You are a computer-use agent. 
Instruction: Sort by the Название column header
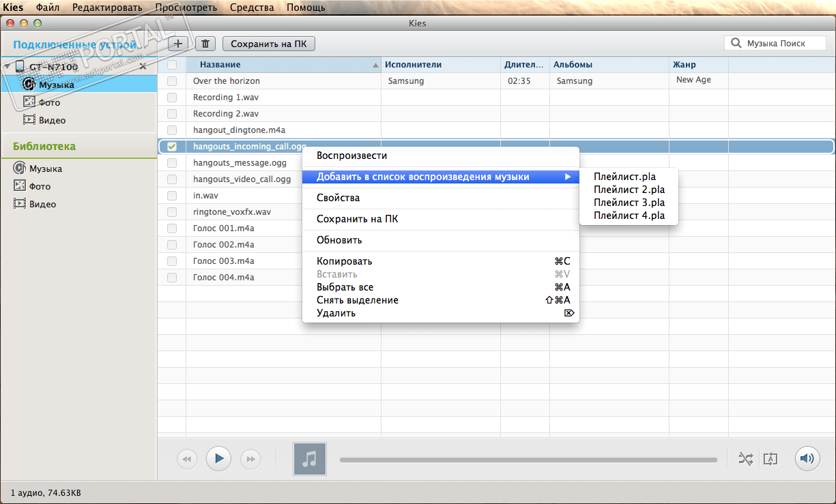pos(283,65)
